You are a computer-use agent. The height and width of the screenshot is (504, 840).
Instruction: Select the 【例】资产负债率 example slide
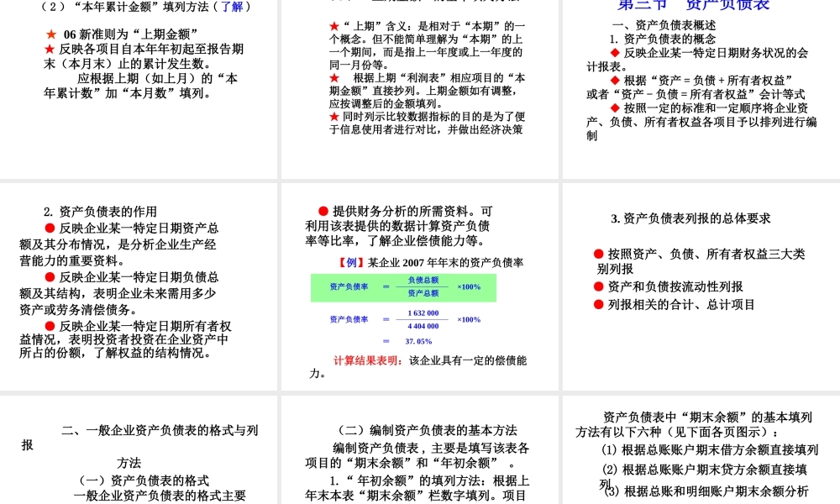pos(420,286)
